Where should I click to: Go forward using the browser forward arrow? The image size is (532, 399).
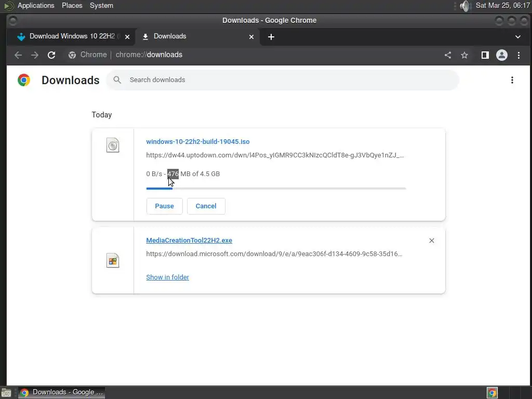click(35, 55)
